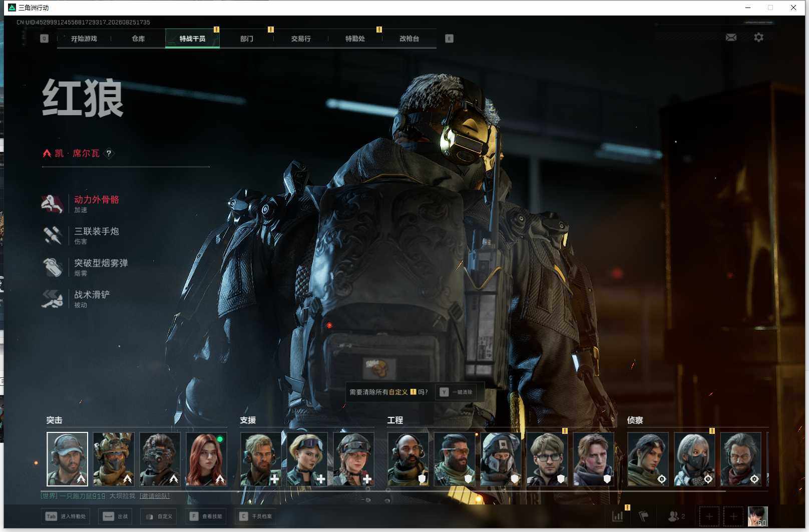Viewport: 809px width, 532px height.
Task: Select the dark-haired woman in 侦察
Action: click(x=648, y=459)
